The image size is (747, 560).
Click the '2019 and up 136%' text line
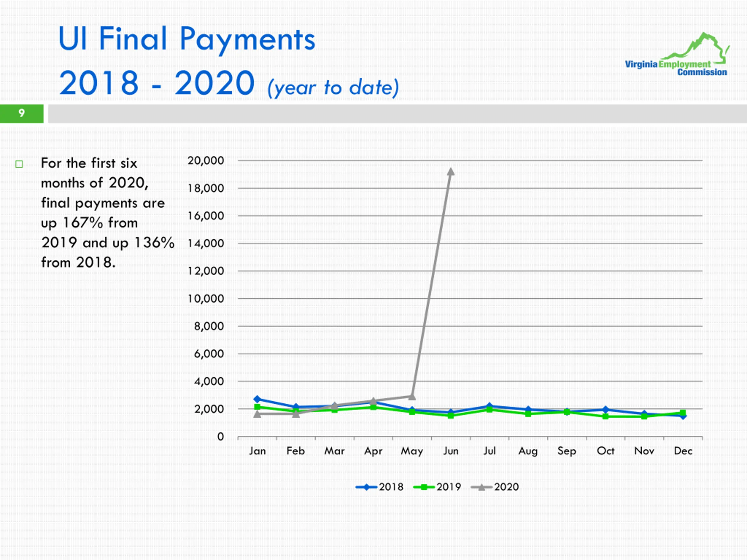pos(108,243)
